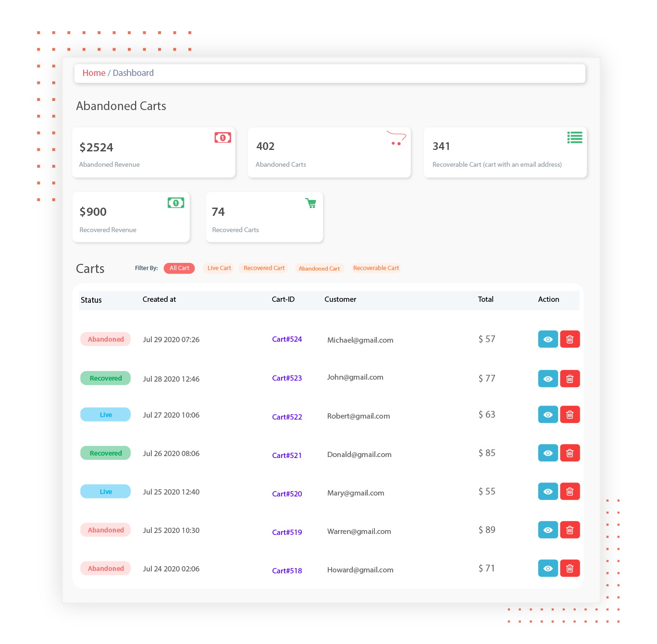Click the Abandoned status badge for Cart#519
The height and width of the screenshot is (644, 657).
click(x=106, y=530)
